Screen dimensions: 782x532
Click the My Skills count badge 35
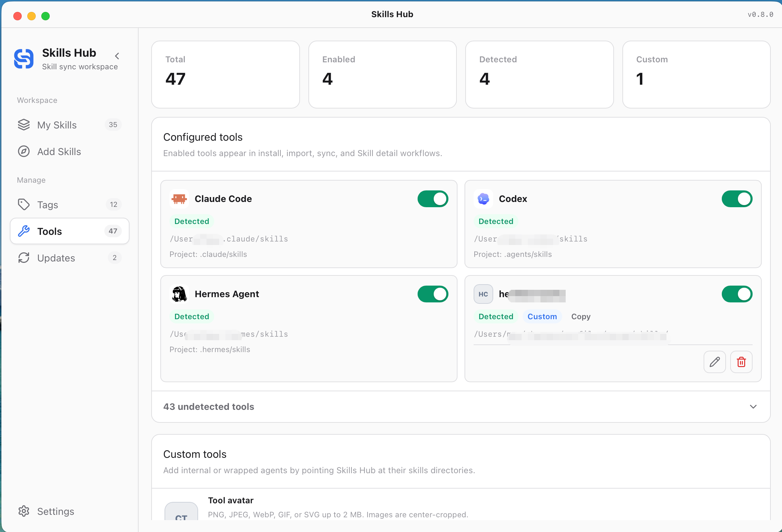pyautogui.click(x=113, y=125)
